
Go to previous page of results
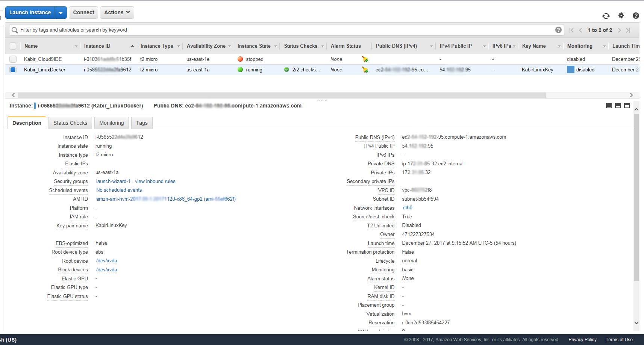point(580,30)
